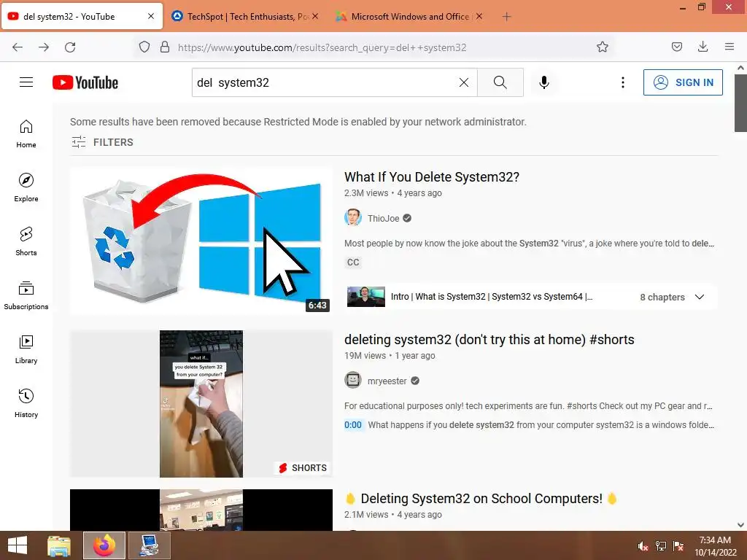The image size is (747, 560).
Task: Jump to the 0:00 timestamp
Action: (353, 425)
